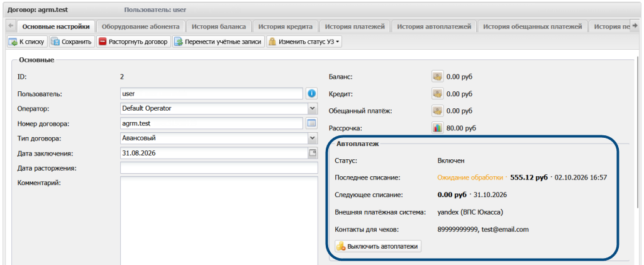644x265 pixels.
Task: Click the 555.12 руб amount
Action: (529, 178)
